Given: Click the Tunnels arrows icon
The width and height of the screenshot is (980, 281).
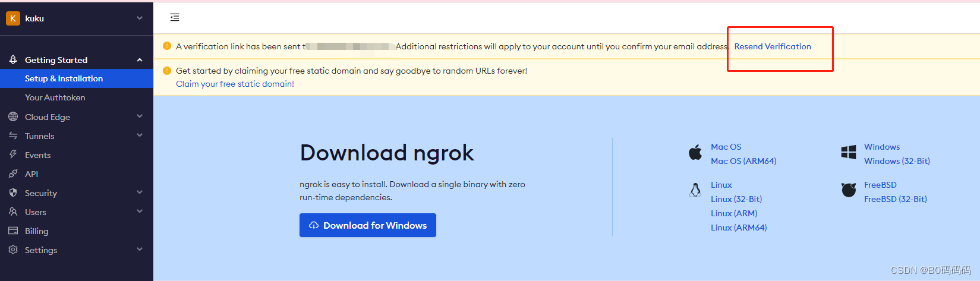Looking at the screenshot, I should [13, 135].
